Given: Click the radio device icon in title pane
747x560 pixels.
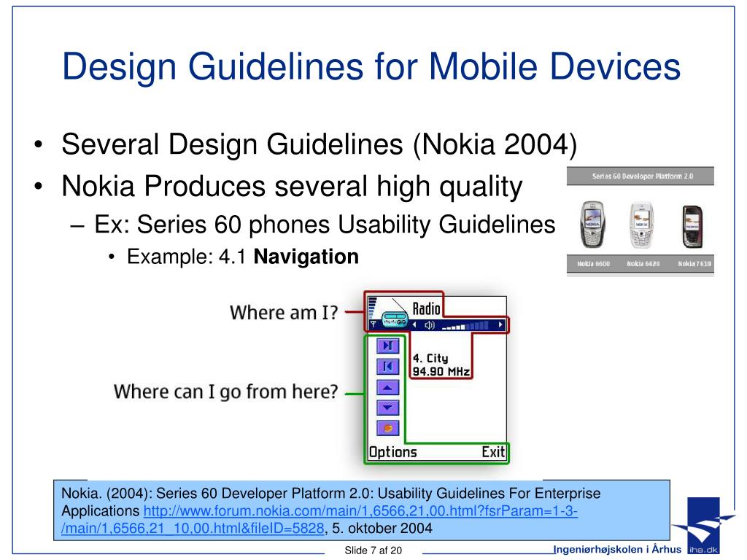Looking at the screenshot, I should [395, 318].
